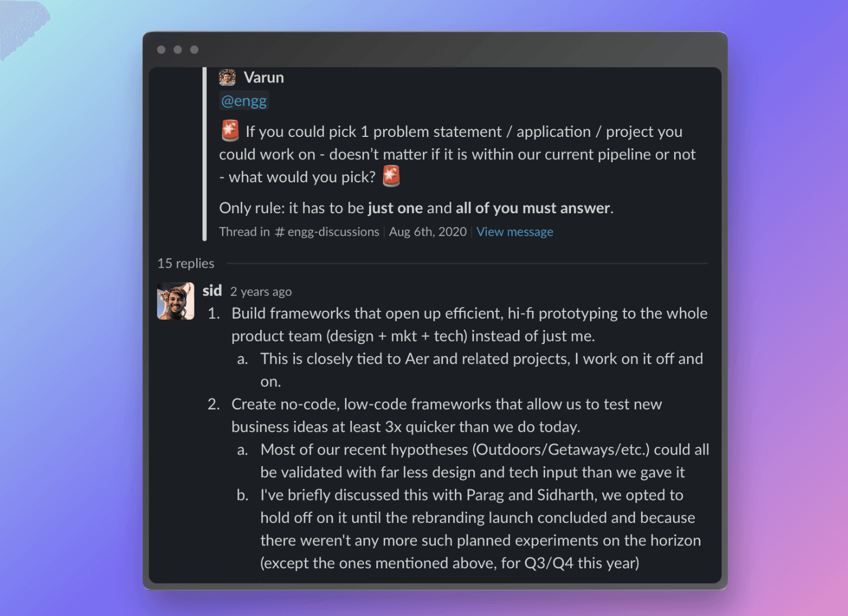Click the "15 replies" count label
The image size is (848, 616).
(x=186, y=264)
